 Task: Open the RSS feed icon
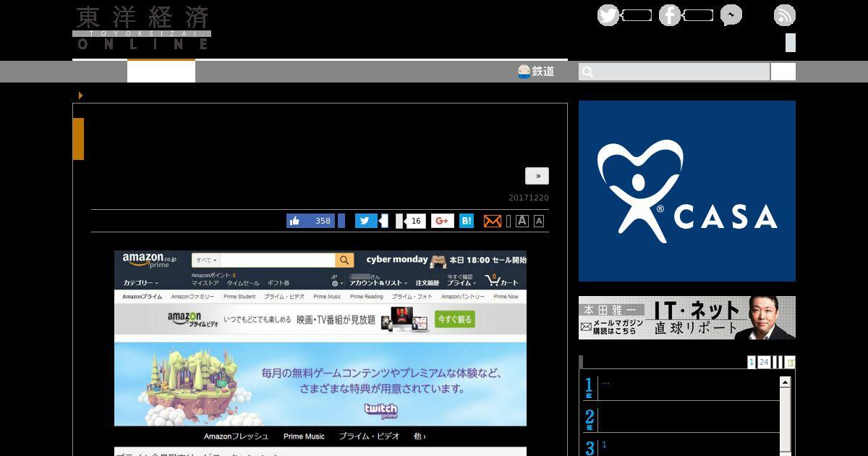point(785,15)
